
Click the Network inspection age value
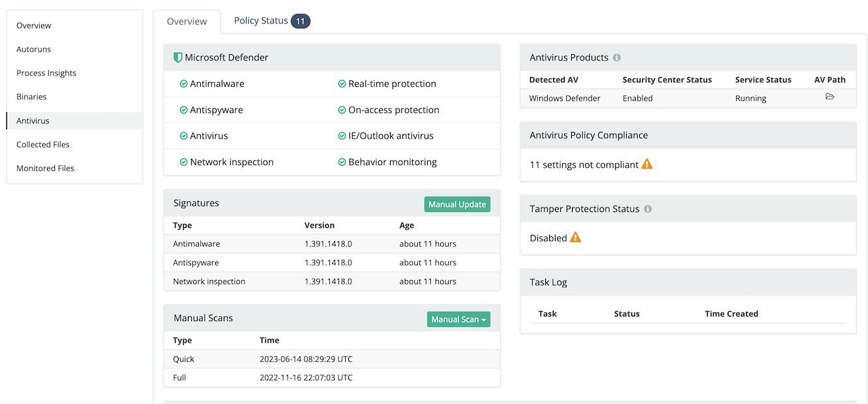pyautogui.click(x=428, y=281)
